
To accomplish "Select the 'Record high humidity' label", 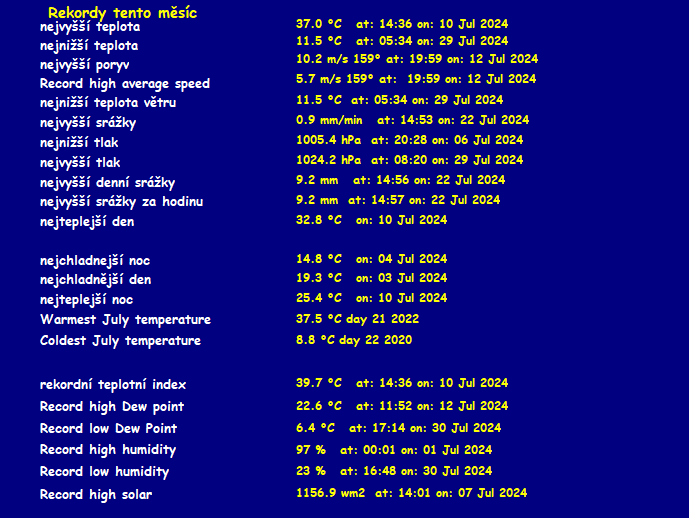I will tap(108, 450).
